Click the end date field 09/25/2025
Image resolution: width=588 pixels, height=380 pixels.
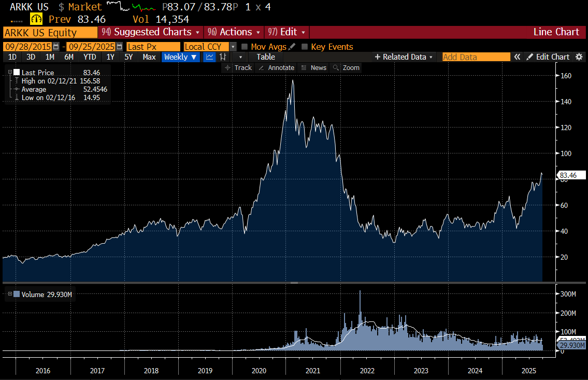(92, 47)
